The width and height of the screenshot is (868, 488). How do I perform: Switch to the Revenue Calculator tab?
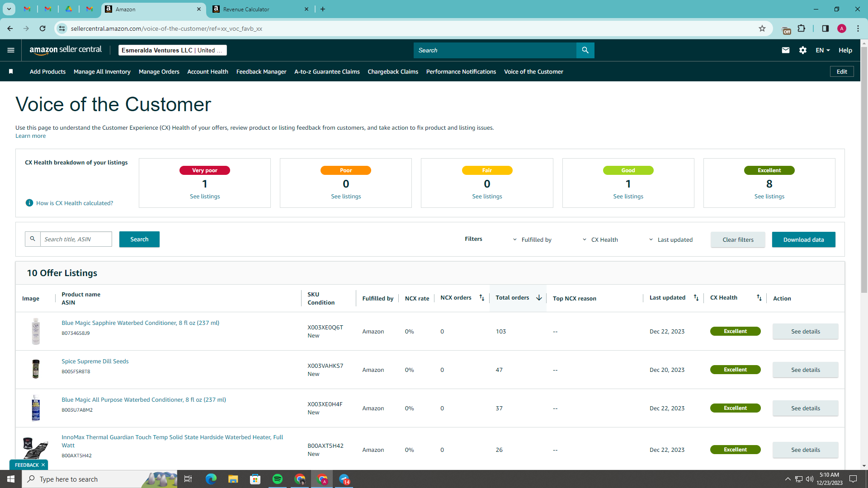click(x=260, y=9)
